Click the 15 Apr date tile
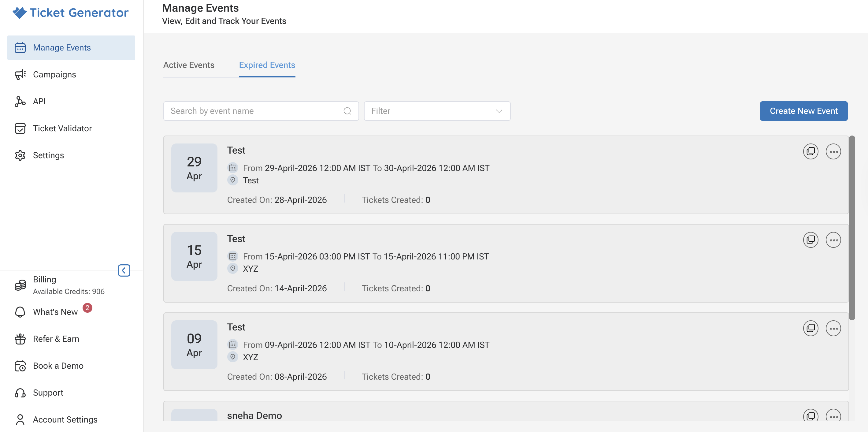The height and width of the screenshot is (432, 868). (194, 256)
